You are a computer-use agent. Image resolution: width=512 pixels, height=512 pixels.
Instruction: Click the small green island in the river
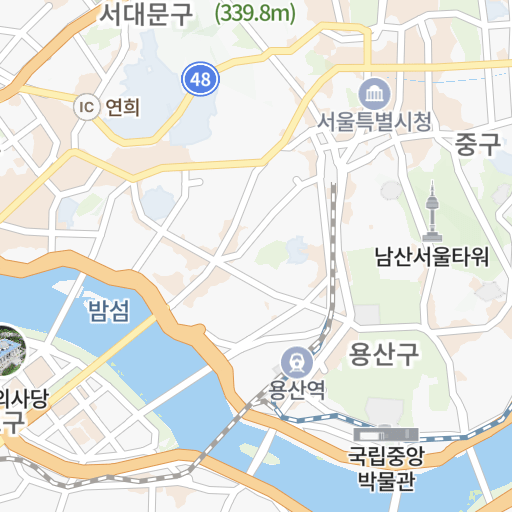click(259, 454)
